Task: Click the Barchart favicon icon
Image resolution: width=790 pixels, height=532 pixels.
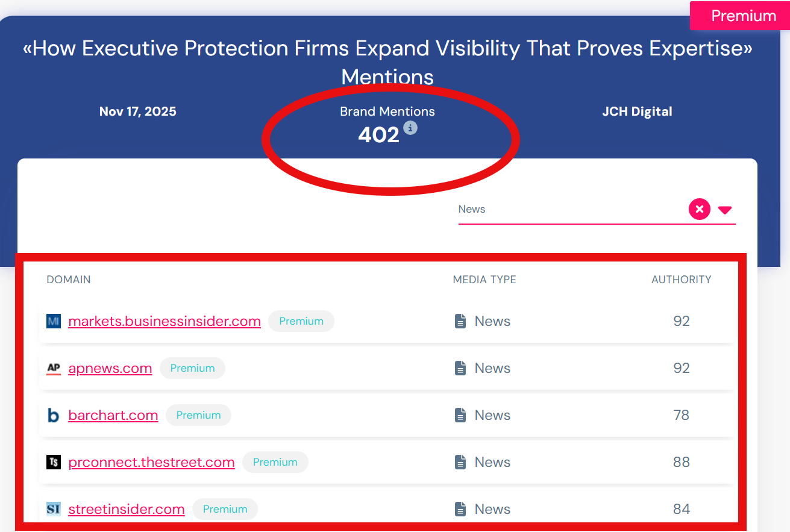Action: [x=54, y=415]
